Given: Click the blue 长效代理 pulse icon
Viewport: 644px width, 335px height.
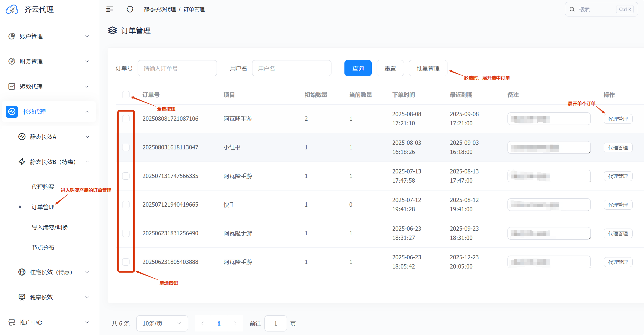Looking at the screenshot, I should [x=12, y=112].
